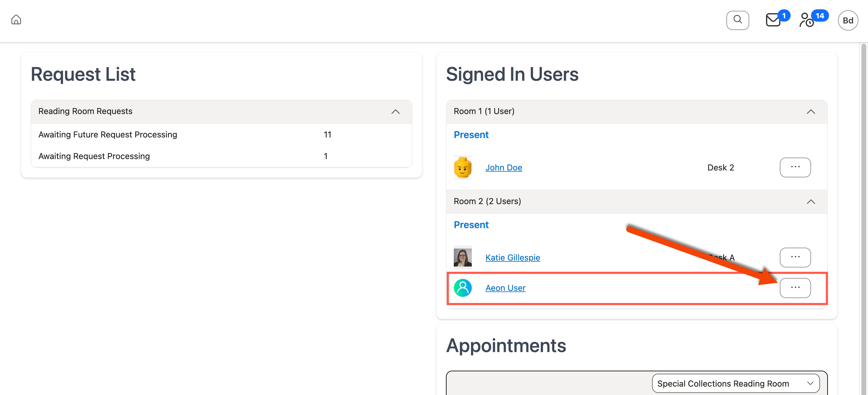
Task: Collapse the Reading Room Requests section
Action: pyautogui.click(x=395, y=112)
